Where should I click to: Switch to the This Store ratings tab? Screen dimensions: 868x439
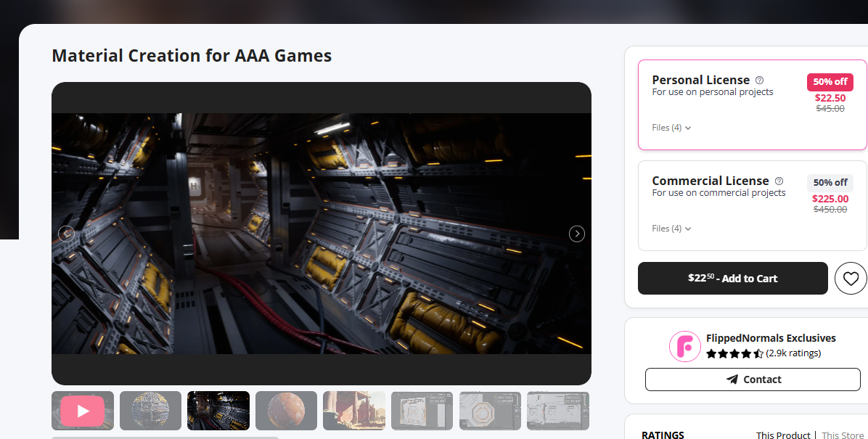[842, 435]
